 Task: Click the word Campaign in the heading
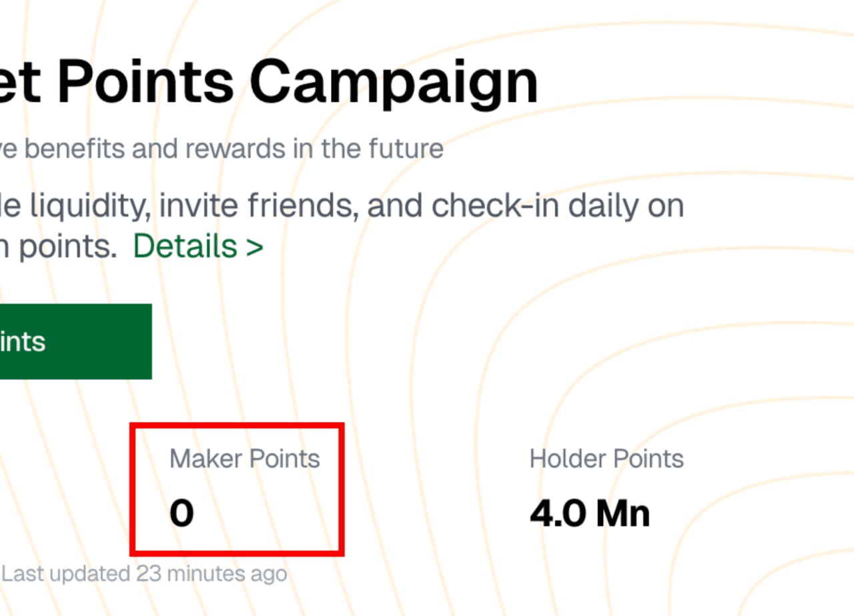(x=394, y=83)
